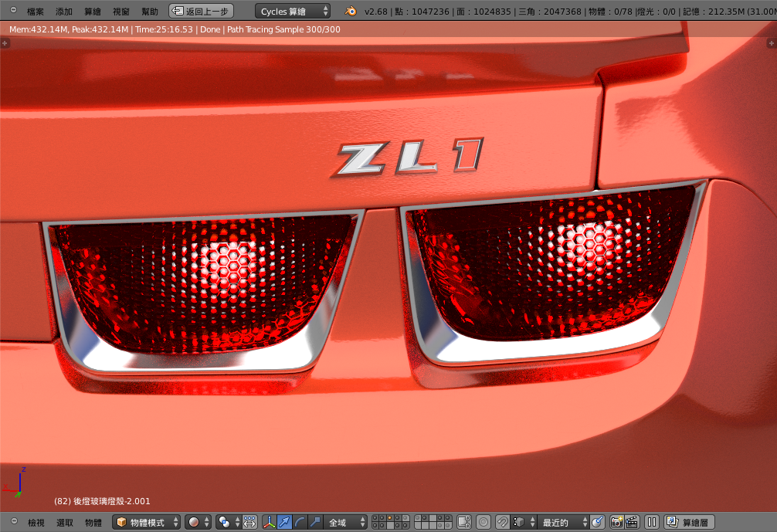Open the 選取 select menu
The image size is (777, 532).
coord(65,523)
